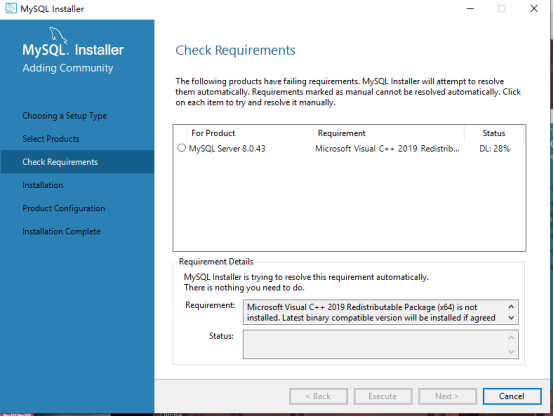The image size is (554, 417).
Task: Click the MySQL Installer title bar icon
Action: [11, 8]
